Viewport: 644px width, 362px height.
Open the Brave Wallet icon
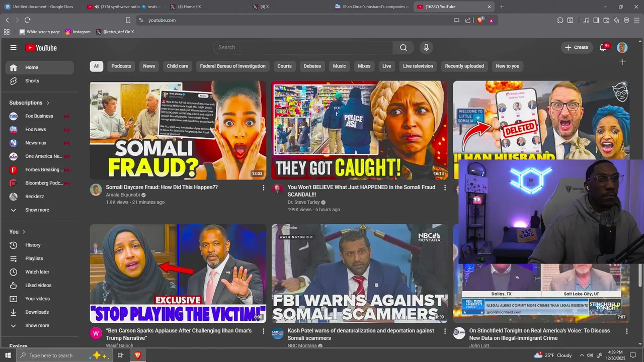[606, 20]
